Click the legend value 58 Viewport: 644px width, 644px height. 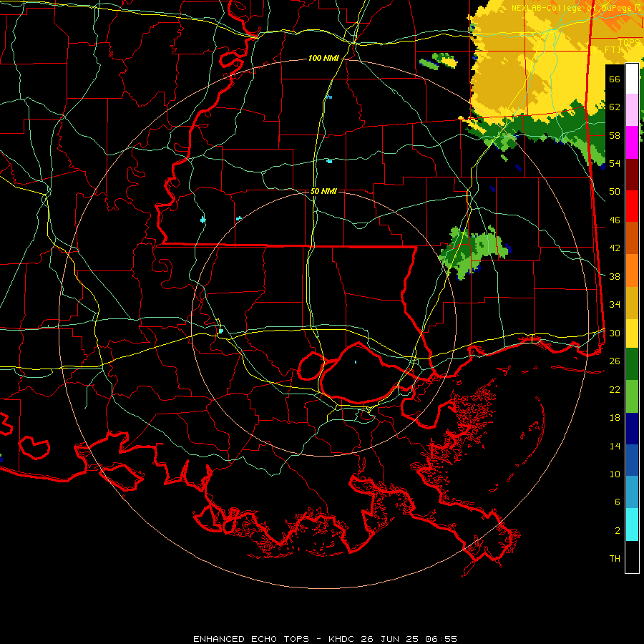click(615, 135)
